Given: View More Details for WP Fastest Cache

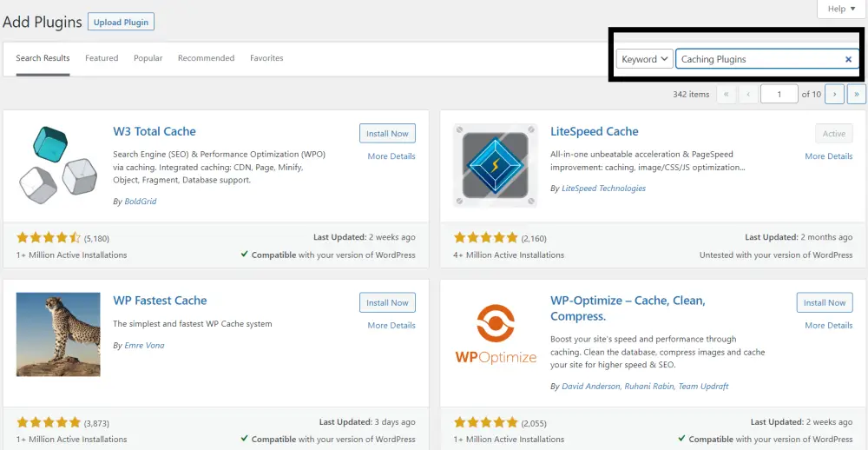Looking at the screenshot, I should pyautogui.click(x=391, y=325).
